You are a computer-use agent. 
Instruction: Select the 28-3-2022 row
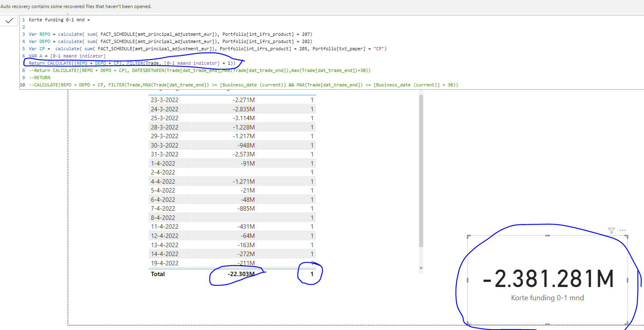(232, 127)
